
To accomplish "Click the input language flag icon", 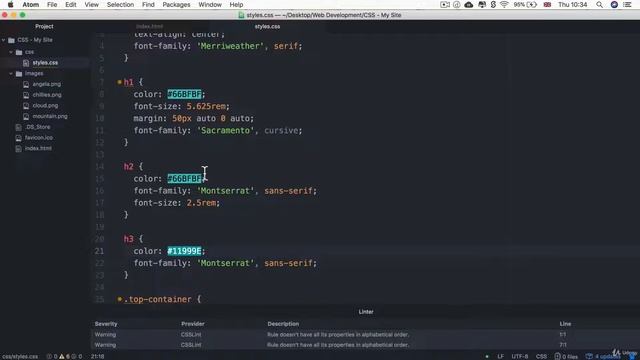I will (x=547, y=4).
